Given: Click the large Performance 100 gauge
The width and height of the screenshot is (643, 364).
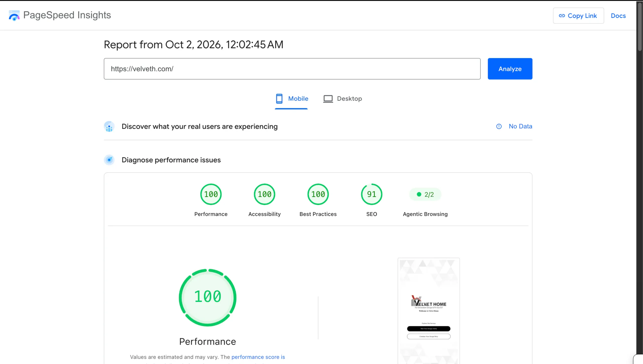Looking at the screenshot, I should 207,297.
